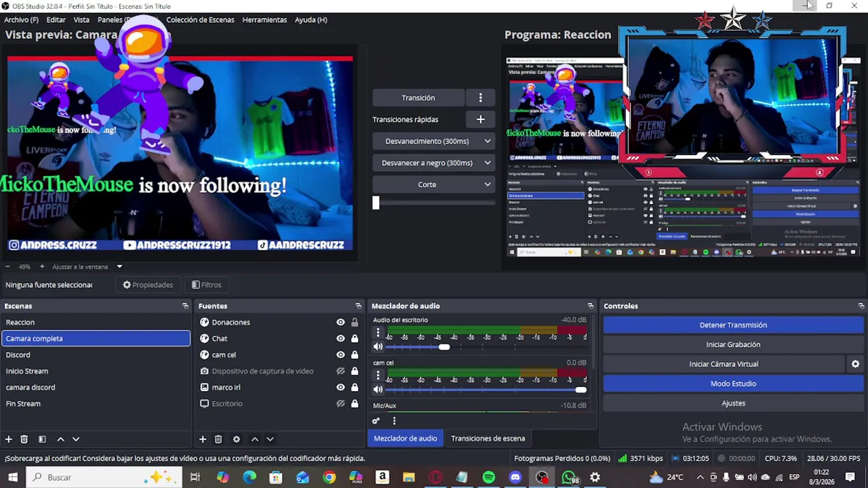
Task: Move source up in the Fuentes list
Action: [x=255, y=439]
